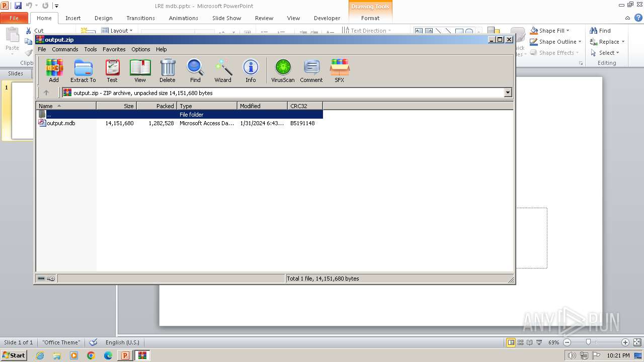This screenshot has height=362, width=644.
Task: Open the WinRAR Tools menu
Action: 91,49
